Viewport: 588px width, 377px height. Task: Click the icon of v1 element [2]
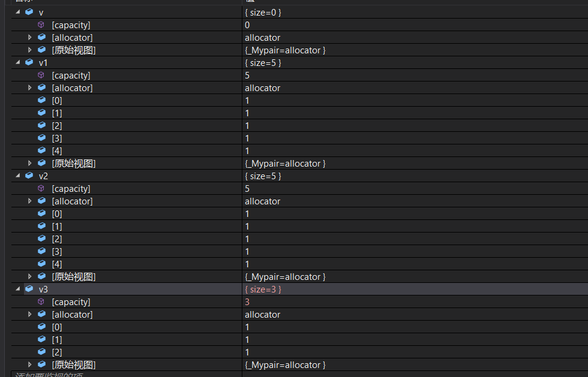pyautogui.click(x=41, y=125)
